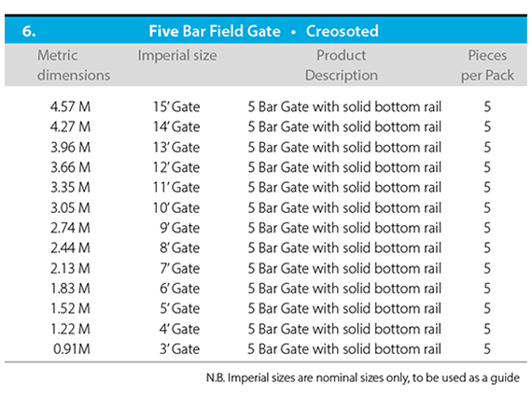Click the 7' Gate imperial size

click(180, 268)
